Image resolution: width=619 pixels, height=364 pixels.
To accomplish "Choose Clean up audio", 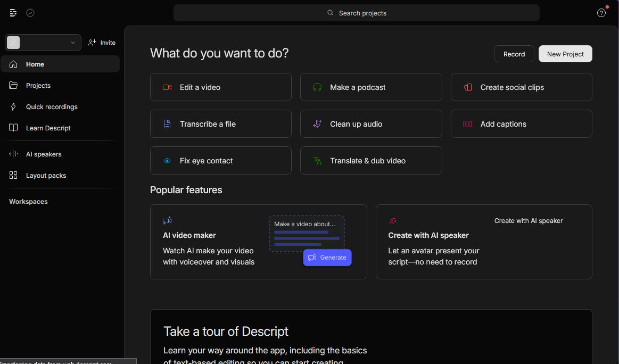I will [x=371, y=123].
